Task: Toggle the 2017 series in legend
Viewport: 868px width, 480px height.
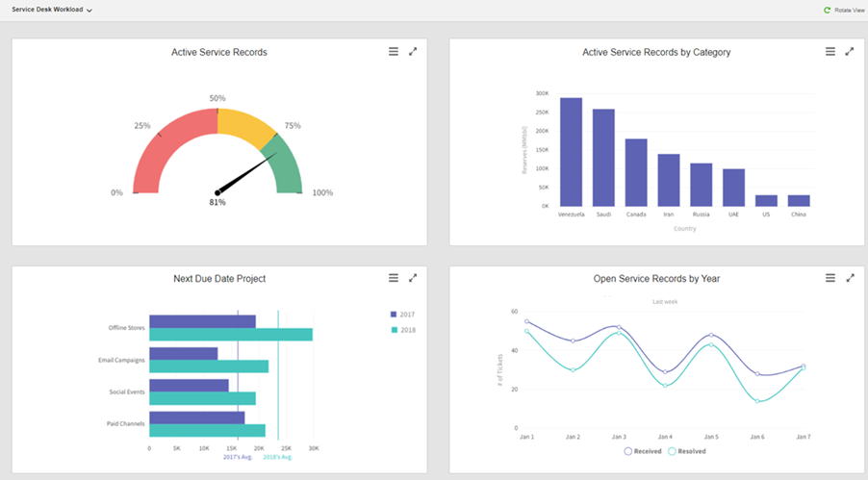Action: [x=404, y=315]
